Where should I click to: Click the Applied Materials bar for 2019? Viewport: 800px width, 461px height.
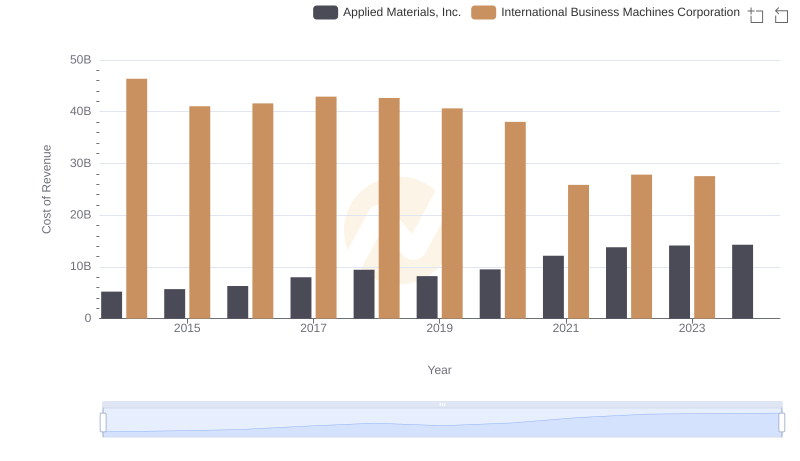(x=427, y=297)
